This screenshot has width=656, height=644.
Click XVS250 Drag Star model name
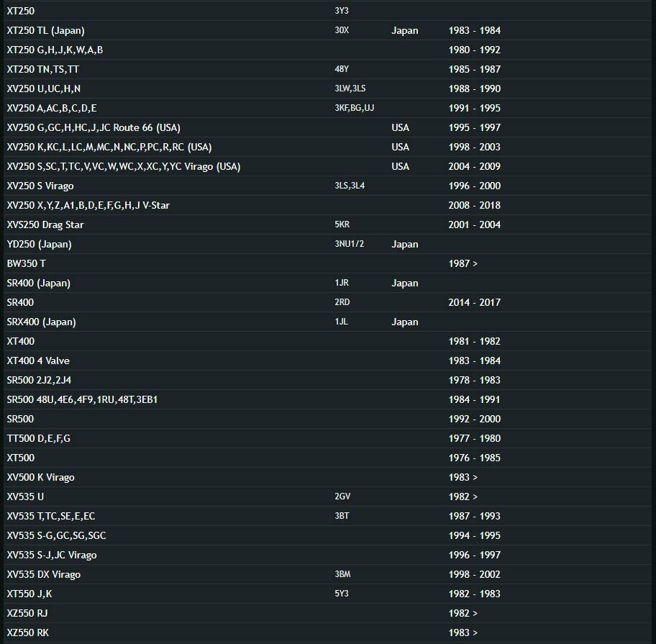tap(45, 225)
